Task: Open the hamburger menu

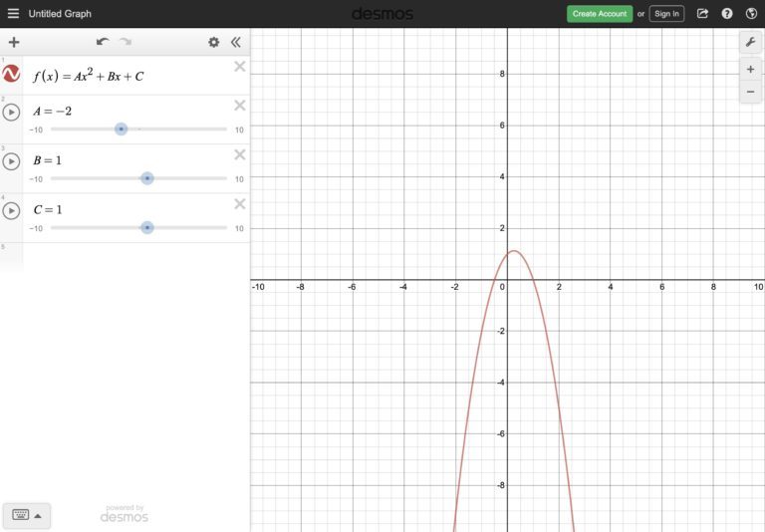Action: 13,14
